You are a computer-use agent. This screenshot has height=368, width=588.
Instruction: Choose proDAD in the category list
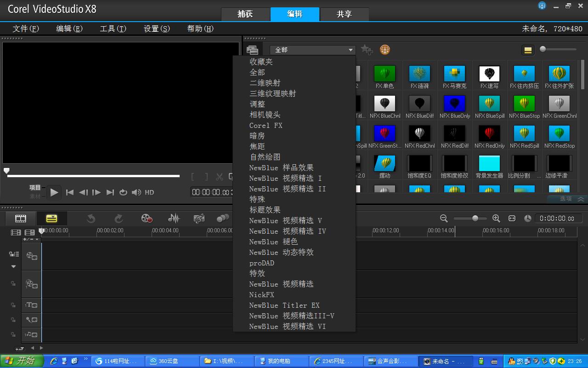[262, 263]
